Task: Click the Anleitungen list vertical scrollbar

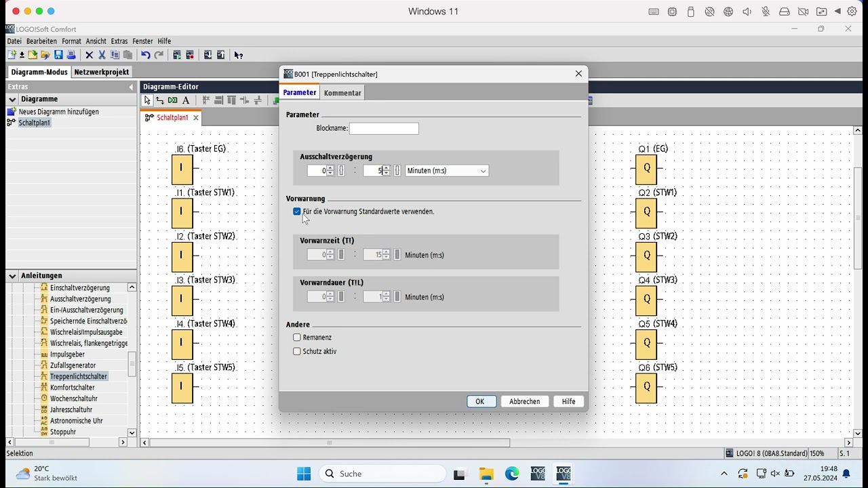Action: (x=132, y=364)
